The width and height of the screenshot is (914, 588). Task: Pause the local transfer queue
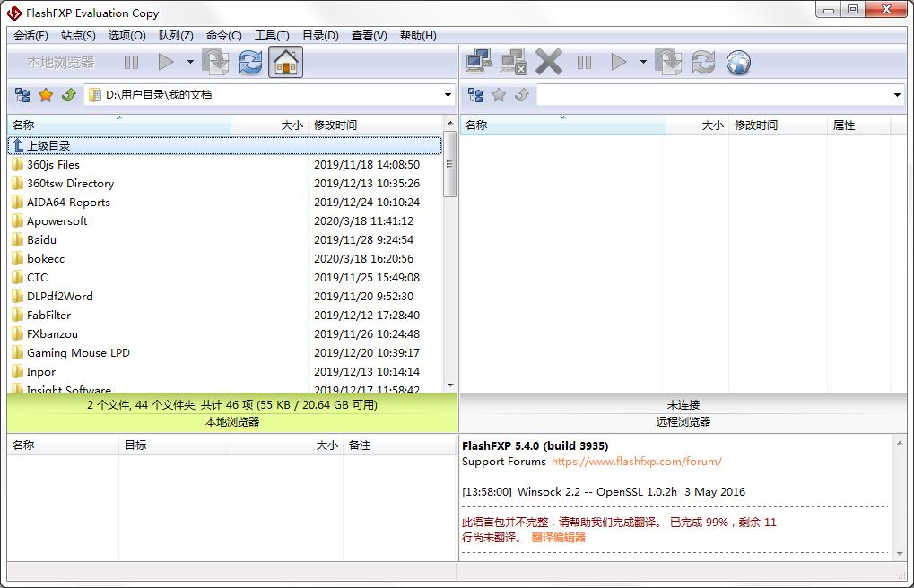click(131, 62)
